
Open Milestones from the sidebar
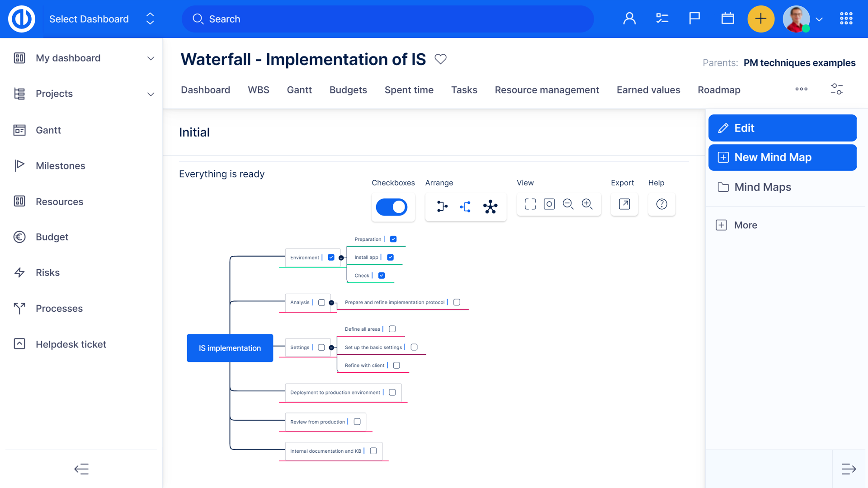click(x=60, y=165)
